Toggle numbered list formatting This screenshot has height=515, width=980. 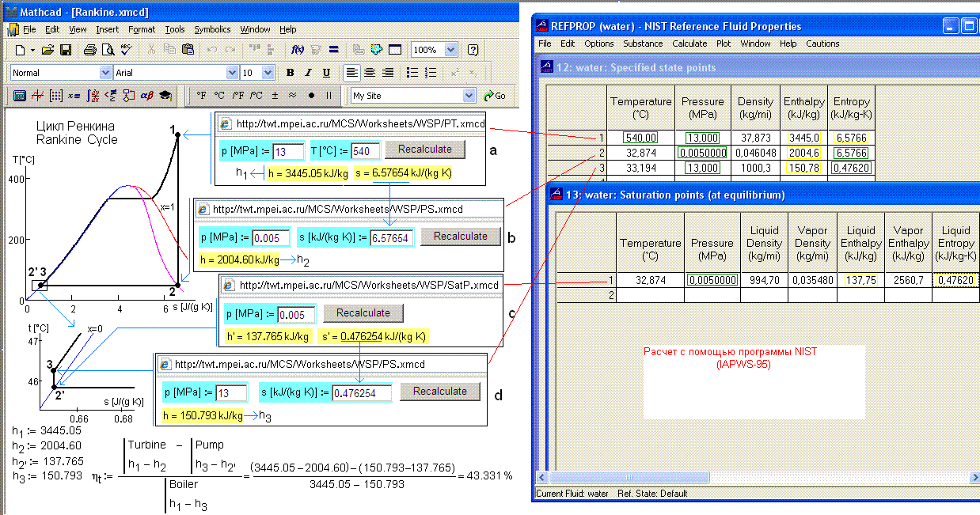[431, 73]
